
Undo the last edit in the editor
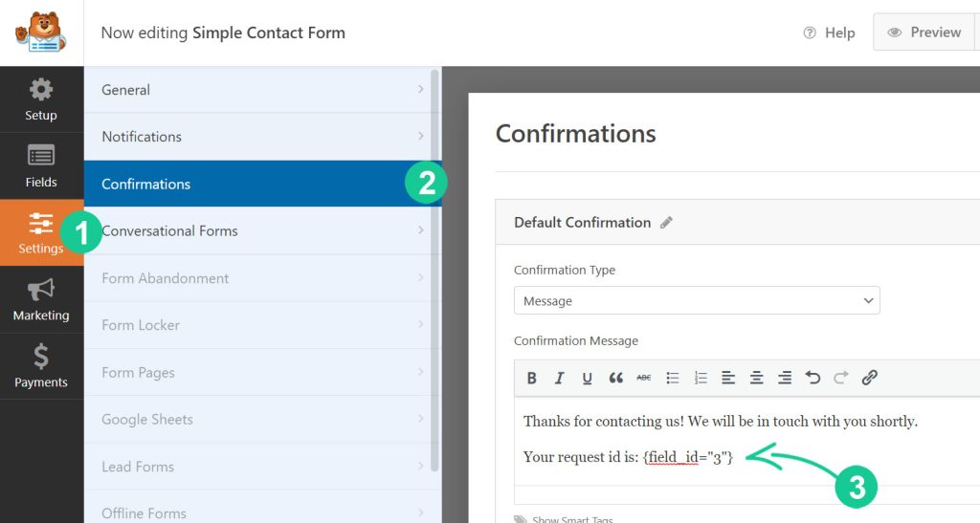(813, 378)
